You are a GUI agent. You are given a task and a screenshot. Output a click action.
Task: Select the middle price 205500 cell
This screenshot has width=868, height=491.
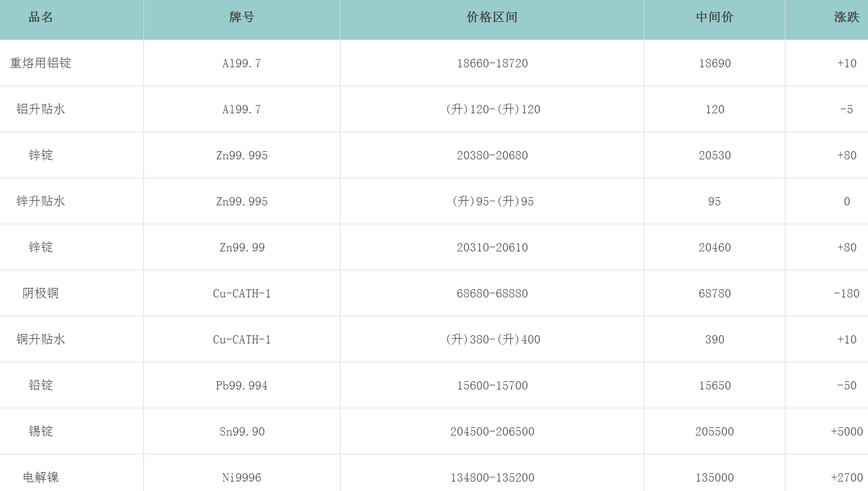pyautogui.click(x=714, y=432)
